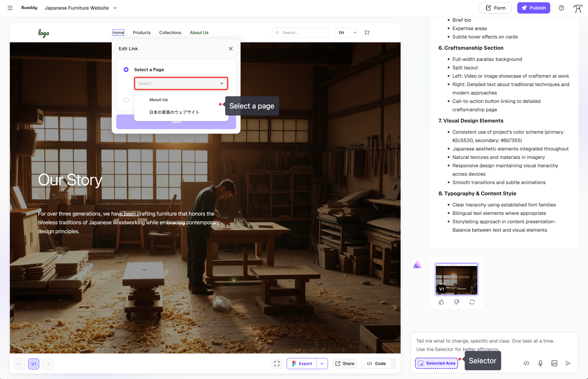Open the fullscreen preview icon

[x=277, y=363]
